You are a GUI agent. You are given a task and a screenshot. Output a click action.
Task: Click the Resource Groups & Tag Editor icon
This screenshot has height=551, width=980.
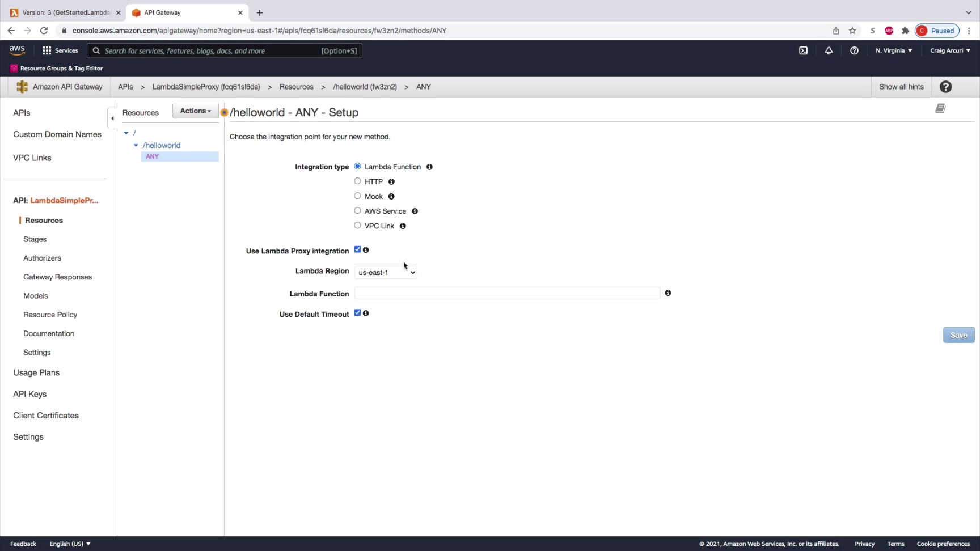pos(14,68)
